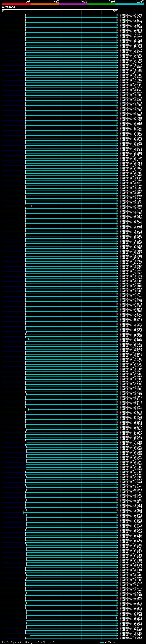Image resolution: width=146 pixels, height=644 pixels.
Task: Select the UniRef100_Q84V87 label
Action: (x=131, y=77)
